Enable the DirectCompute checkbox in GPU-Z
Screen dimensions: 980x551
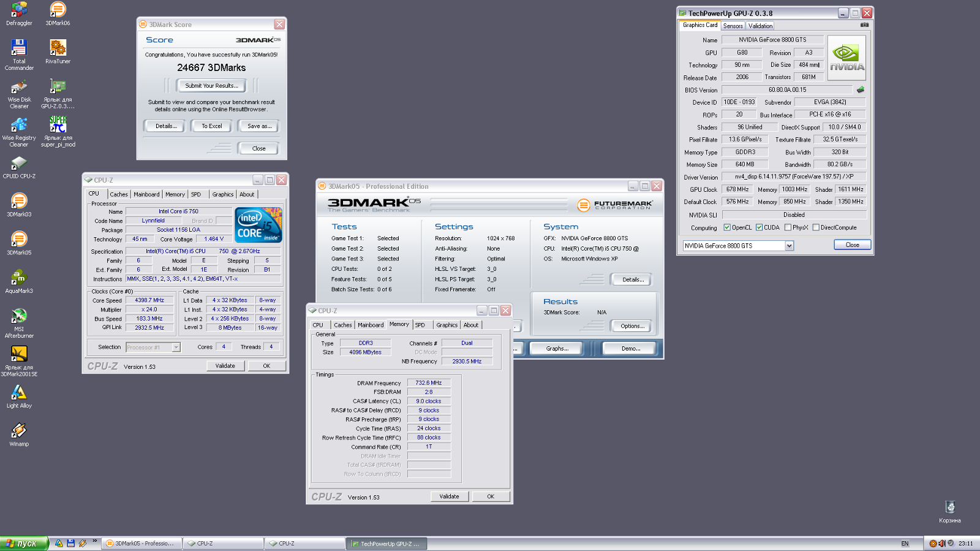tap(816, 227)
